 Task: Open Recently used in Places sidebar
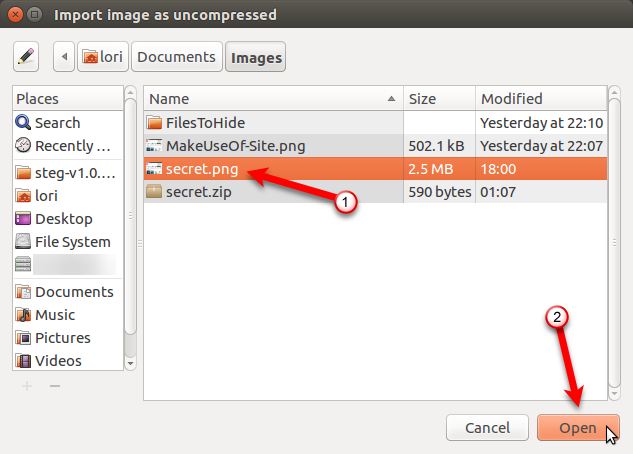point(70,146)
